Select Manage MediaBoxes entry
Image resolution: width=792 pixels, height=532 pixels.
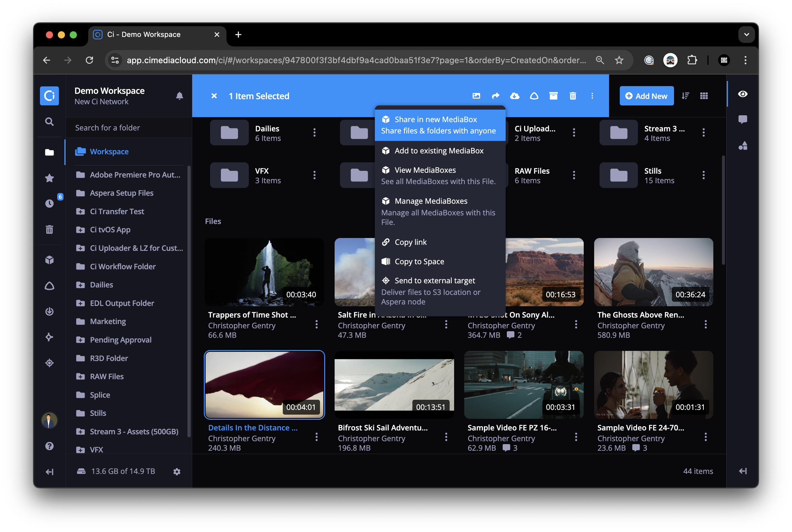[440, 211]
